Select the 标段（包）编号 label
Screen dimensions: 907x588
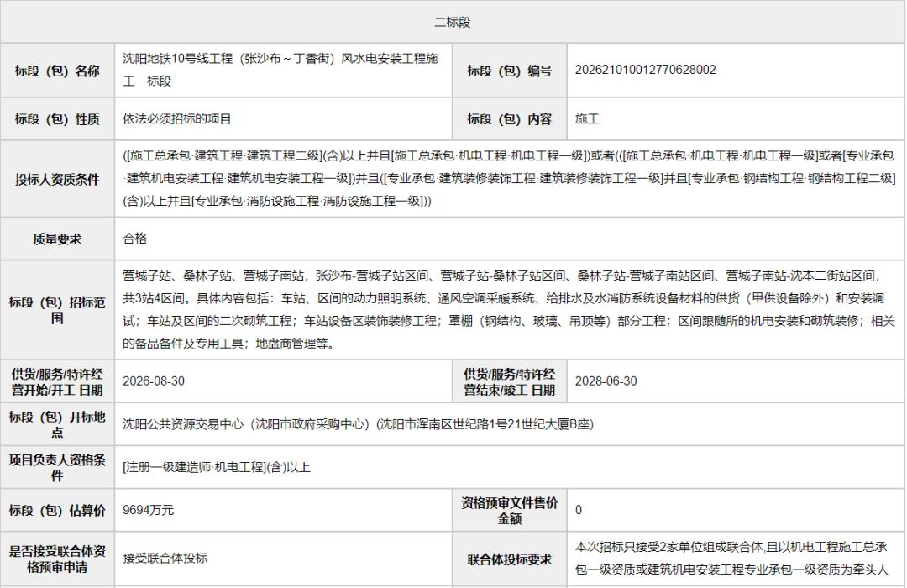tap(510, 71)
